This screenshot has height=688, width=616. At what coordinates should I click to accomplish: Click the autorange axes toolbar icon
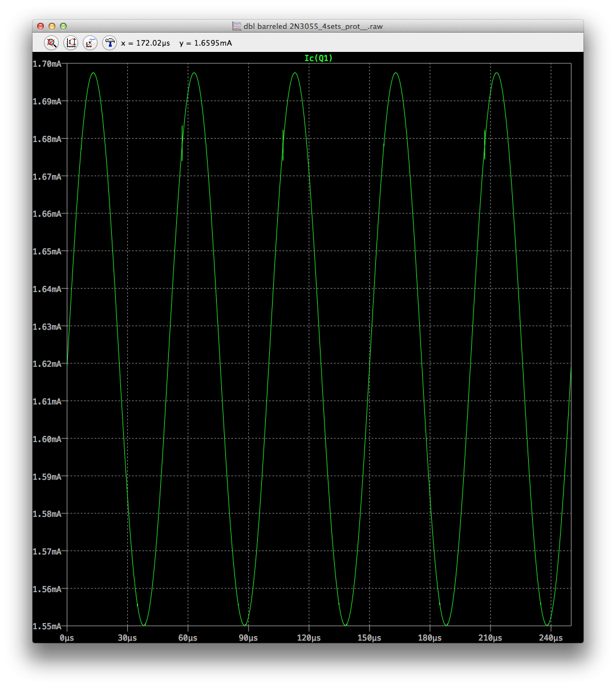tap(90, 43)
